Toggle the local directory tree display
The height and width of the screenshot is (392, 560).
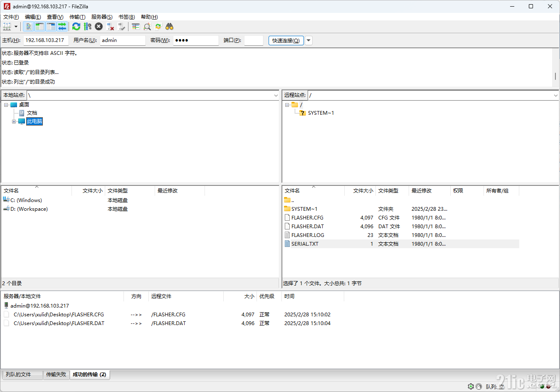[x=39, y=27]
